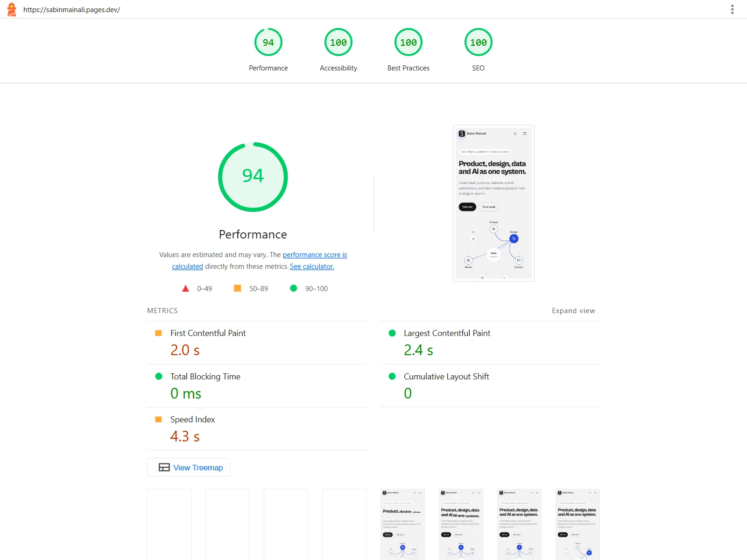
Task: Open the See calculator link
Action: pos(312,266)
